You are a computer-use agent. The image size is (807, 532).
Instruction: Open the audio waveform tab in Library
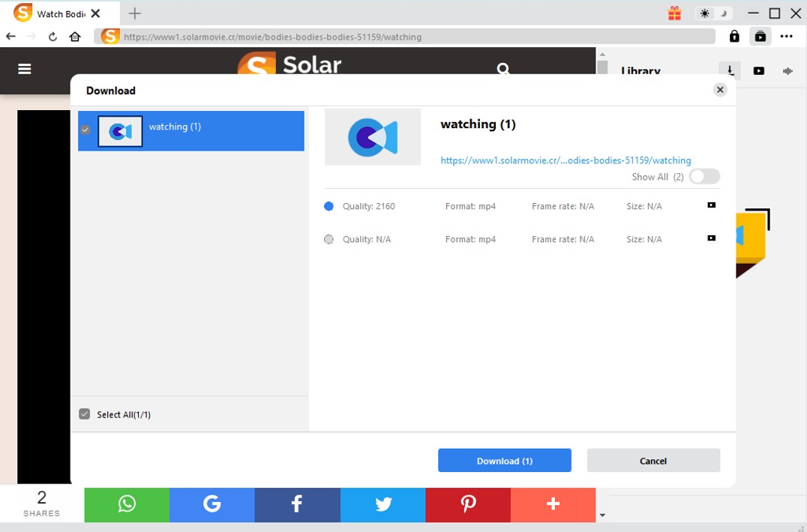(x=787, y=71)
